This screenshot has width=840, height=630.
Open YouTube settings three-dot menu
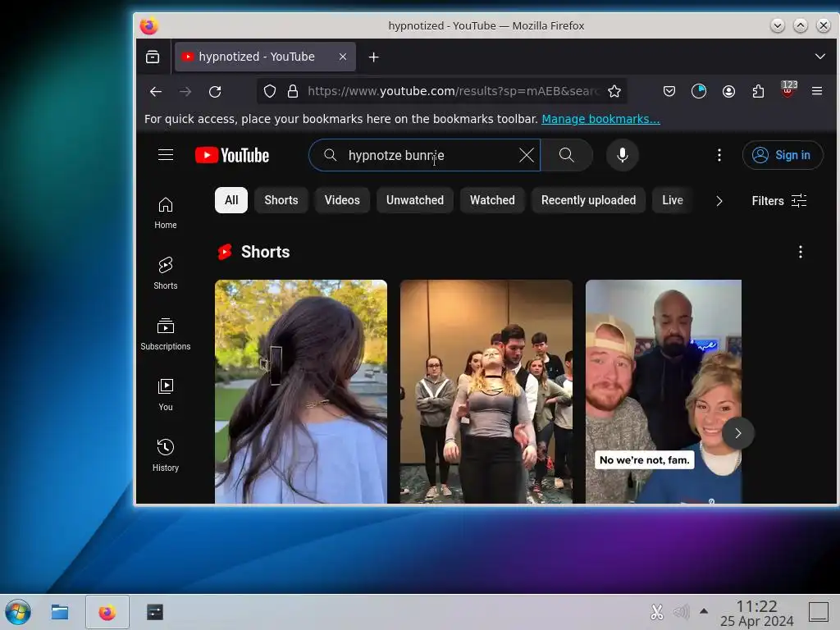[x=719, y=155]
